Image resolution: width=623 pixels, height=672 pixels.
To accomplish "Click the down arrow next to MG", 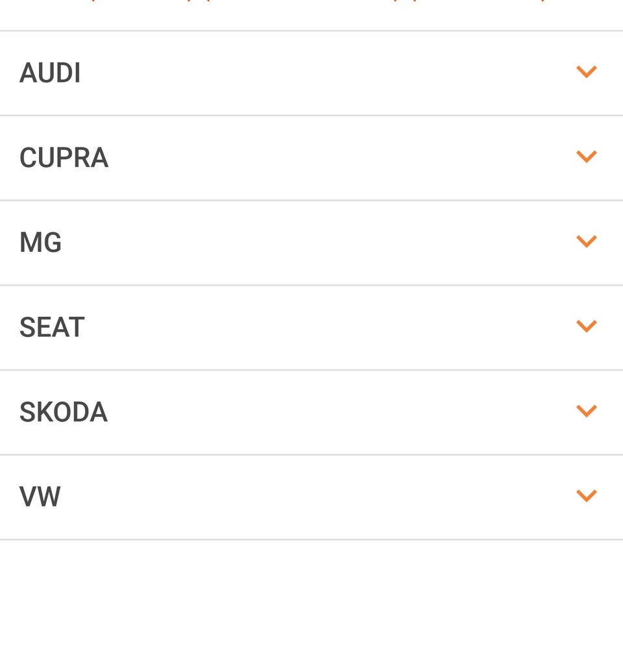I will tap(586, 242).
